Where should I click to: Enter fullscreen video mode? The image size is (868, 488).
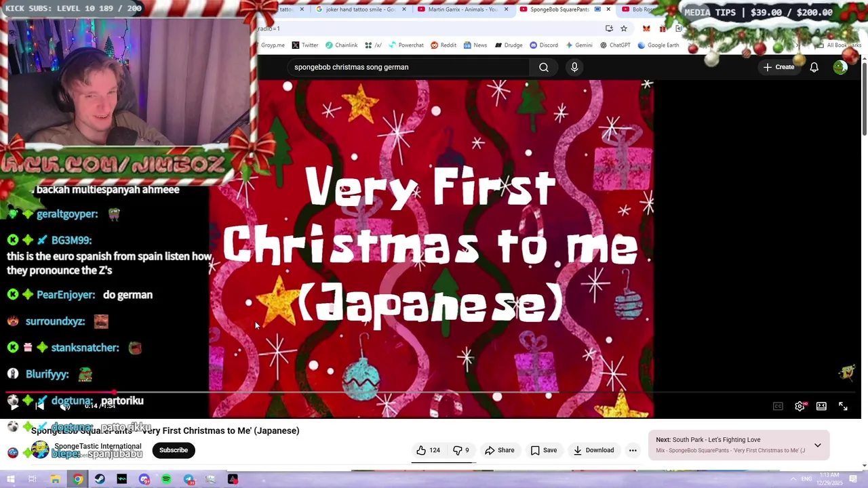[843, 406]
